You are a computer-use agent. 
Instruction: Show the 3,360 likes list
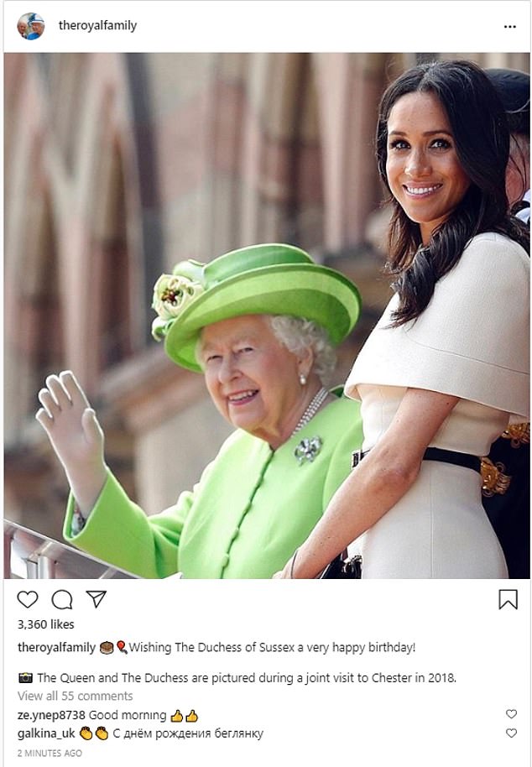(x=46, y=624)
